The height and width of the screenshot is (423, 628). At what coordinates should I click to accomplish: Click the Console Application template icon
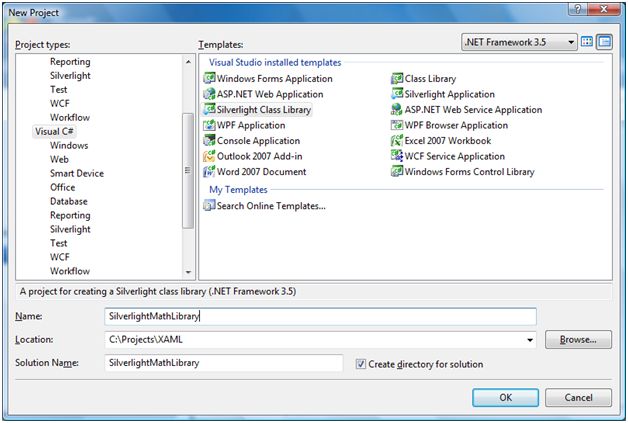(x=209, y=140)
